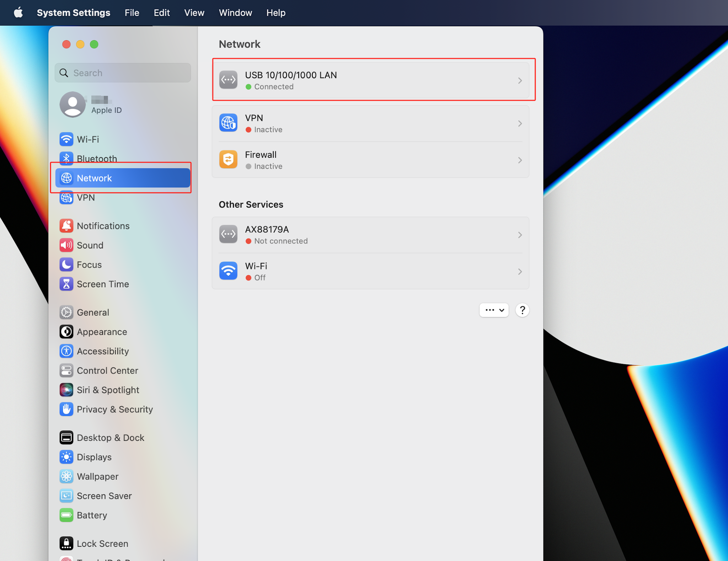Click the USB 10/100/1000 LAN ethernet icon
Screen dimensions: 728x561
pyautogui.click(x=228, y=80)
